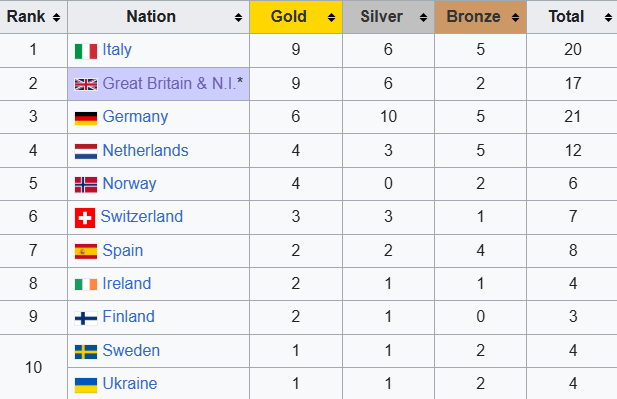
Task: Click the Switzerland flag icon
Action: coord(85,218)
